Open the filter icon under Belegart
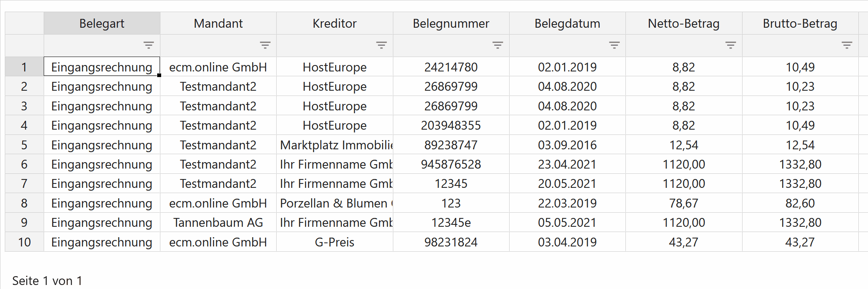Viewport: 868px width, 289px height. (149, 45)
